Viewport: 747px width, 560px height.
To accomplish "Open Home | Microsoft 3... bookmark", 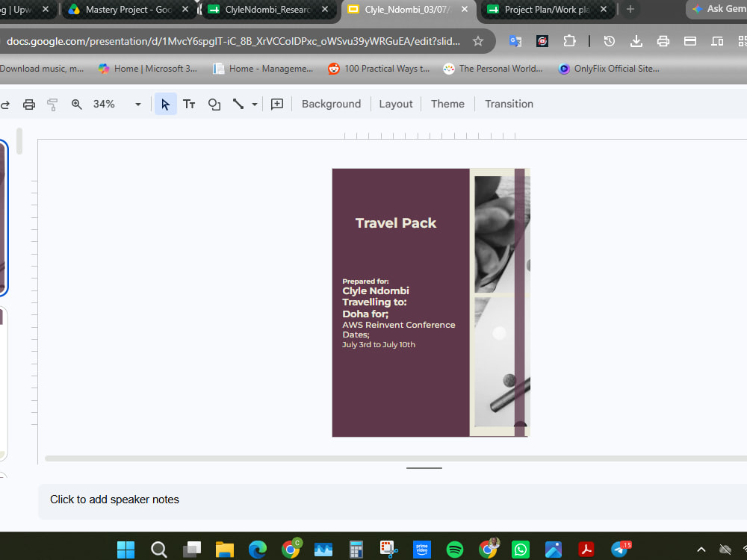I will 148,69.
